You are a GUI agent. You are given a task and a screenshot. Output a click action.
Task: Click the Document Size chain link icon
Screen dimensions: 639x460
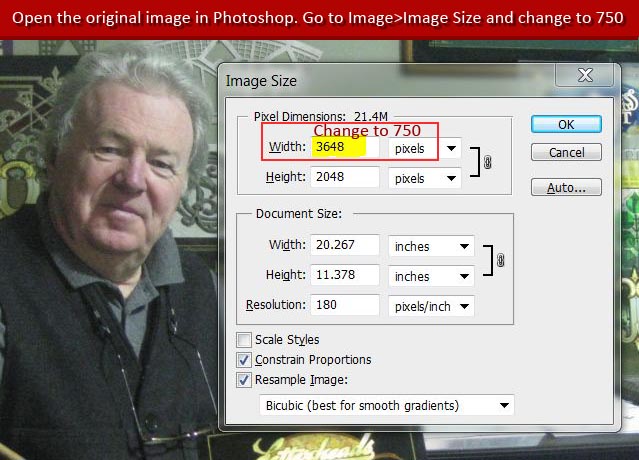pos(500,260)
